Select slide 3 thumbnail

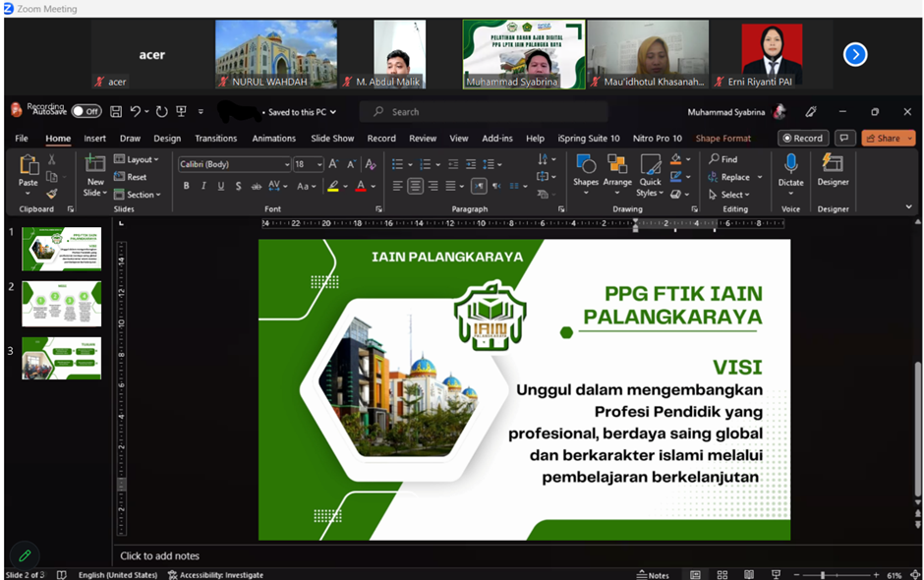click(x=61, y=358)
